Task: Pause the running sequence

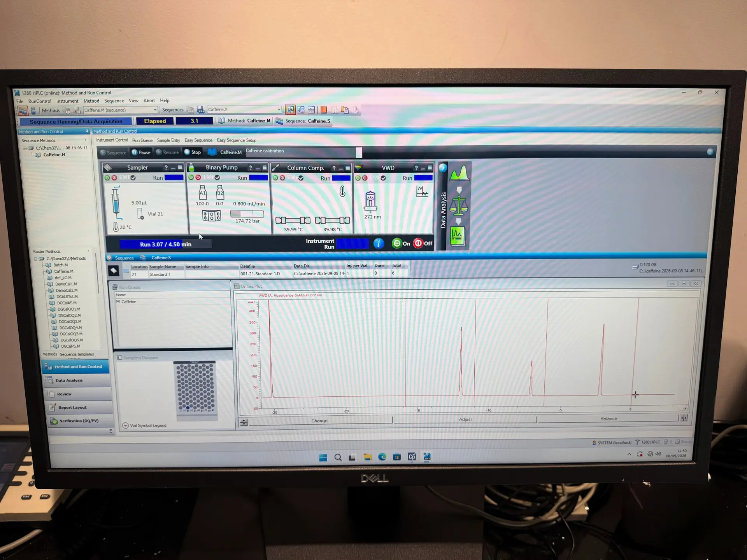Action: [x=141, y=152]
